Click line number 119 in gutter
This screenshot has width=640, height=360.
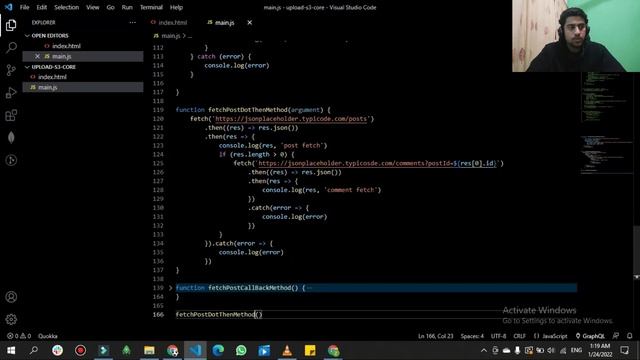pyautogui.click(x=158, y=110)
